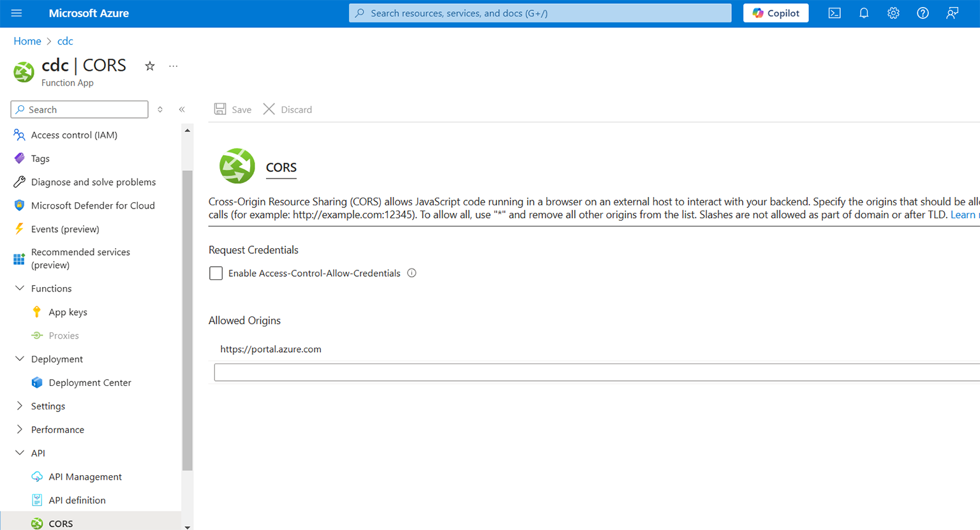Viewport: 980px width, 530px height.
Task: Save the CORS settings
Action: click(233, 109)
